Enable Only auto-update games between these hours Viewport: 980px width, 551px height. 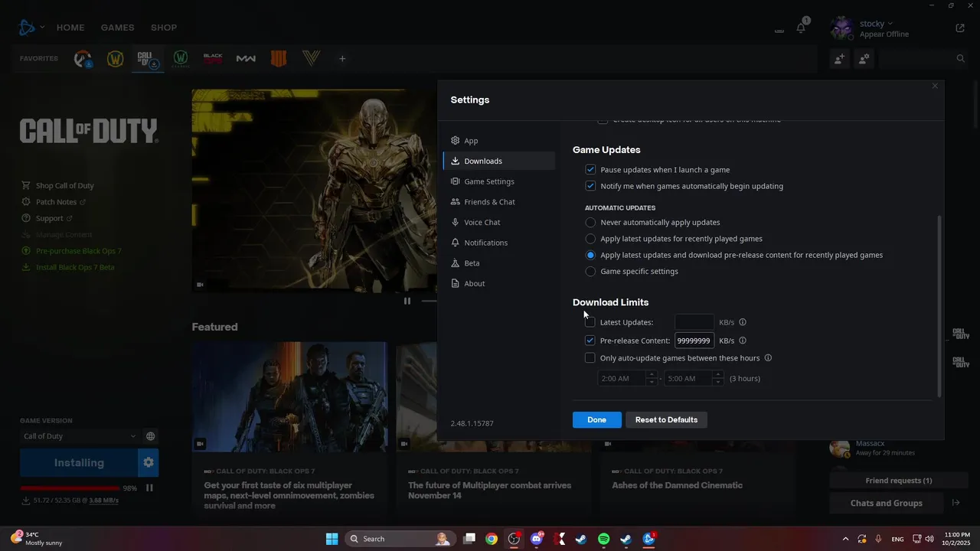pos(590,357)
